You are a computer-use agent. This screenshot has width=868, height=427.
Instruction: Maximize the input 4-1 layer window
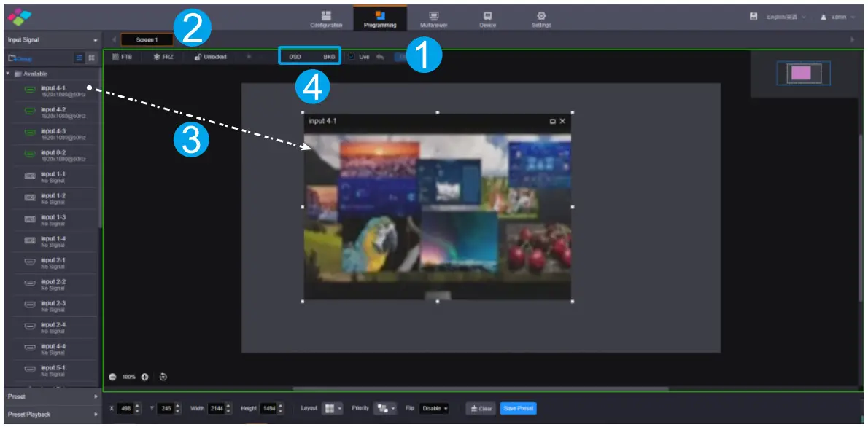pos(552,121)
